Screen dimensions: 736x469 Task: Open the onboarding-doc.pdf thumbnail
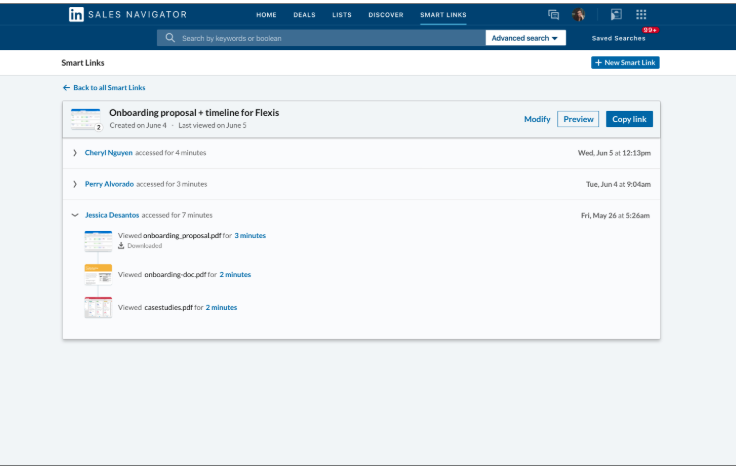pos(98,275)
